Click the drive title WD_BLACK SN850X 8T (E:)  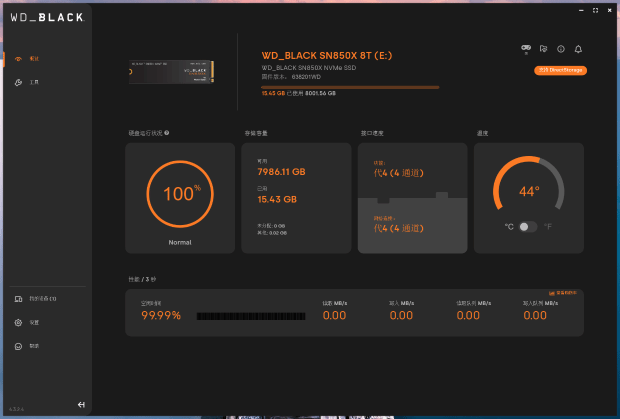[x=327, y=55]
